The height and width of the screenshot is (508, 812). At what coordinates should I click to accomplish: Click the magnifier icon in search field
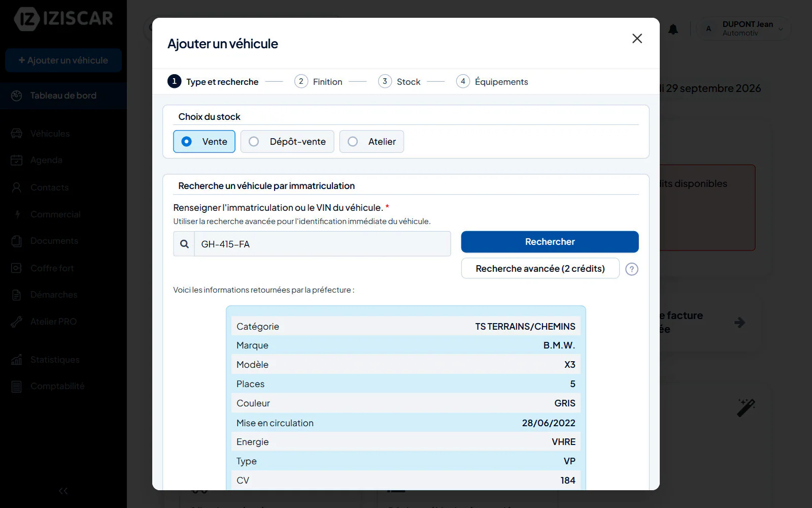184,244
